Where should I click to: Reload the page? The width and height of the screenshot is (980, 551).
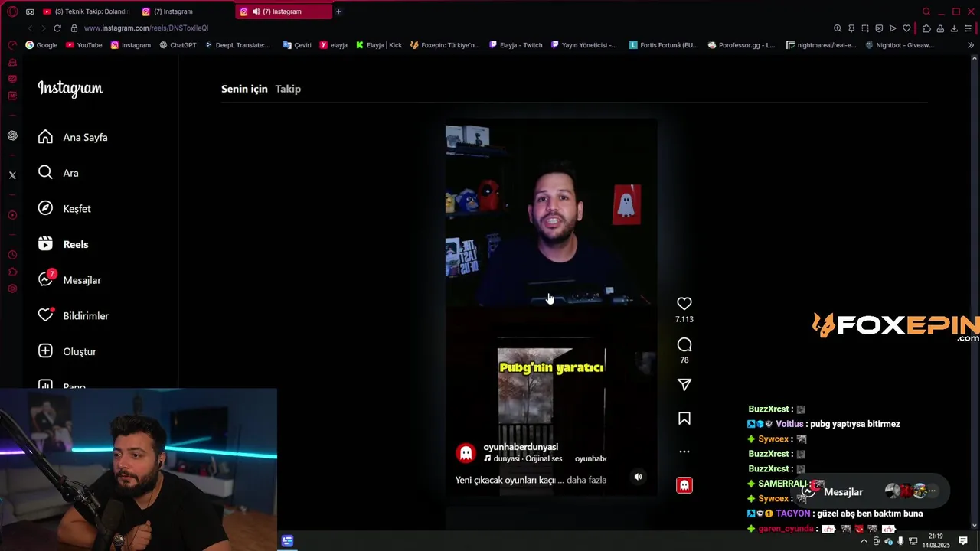57,28
